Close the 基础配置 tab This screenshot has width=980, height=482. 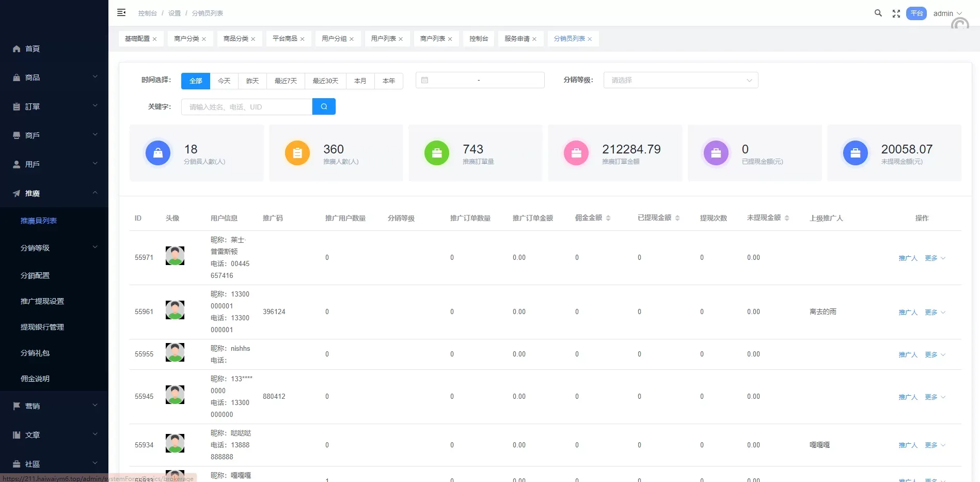tap(154, 39)
